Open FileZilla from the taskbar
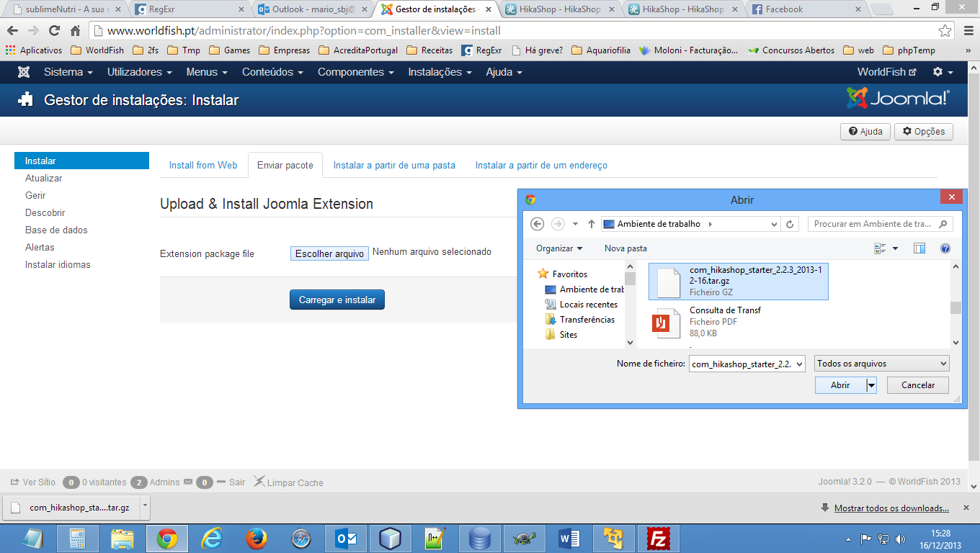980x553 pixels. point(658,539)
